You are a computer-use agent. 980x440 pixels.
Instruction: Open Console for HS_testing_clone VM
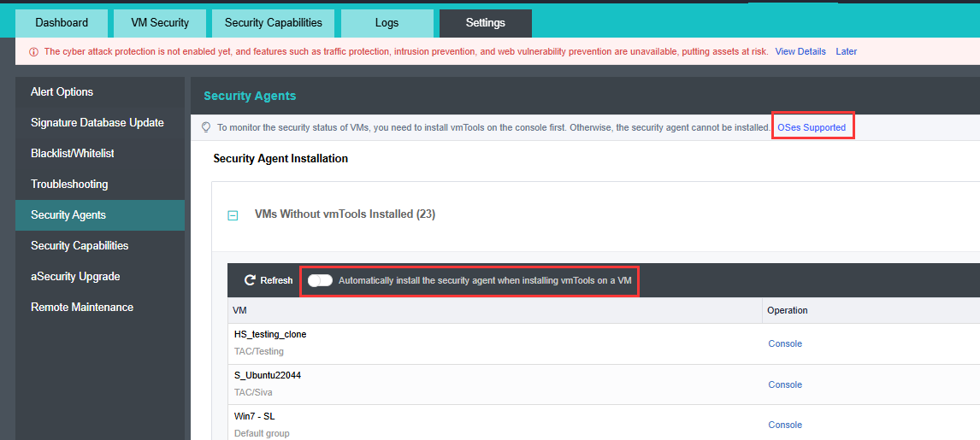[785, 343]
